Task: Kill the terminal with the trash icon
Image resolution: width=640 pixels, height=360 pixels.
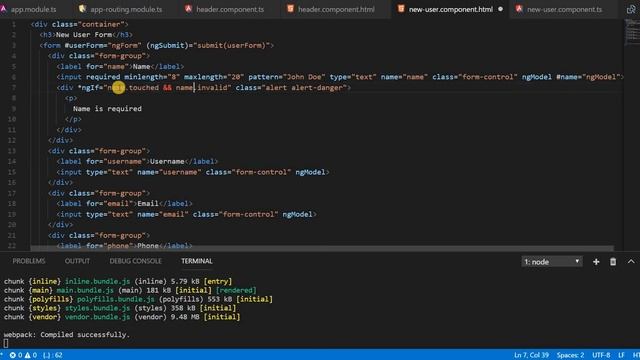Action: [613, 262]
